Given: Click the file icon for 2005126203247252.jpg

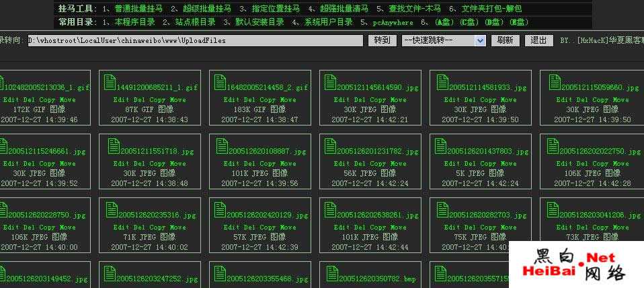Looking at the screenshot, I should pyautogui.click(x=110, y=274).
